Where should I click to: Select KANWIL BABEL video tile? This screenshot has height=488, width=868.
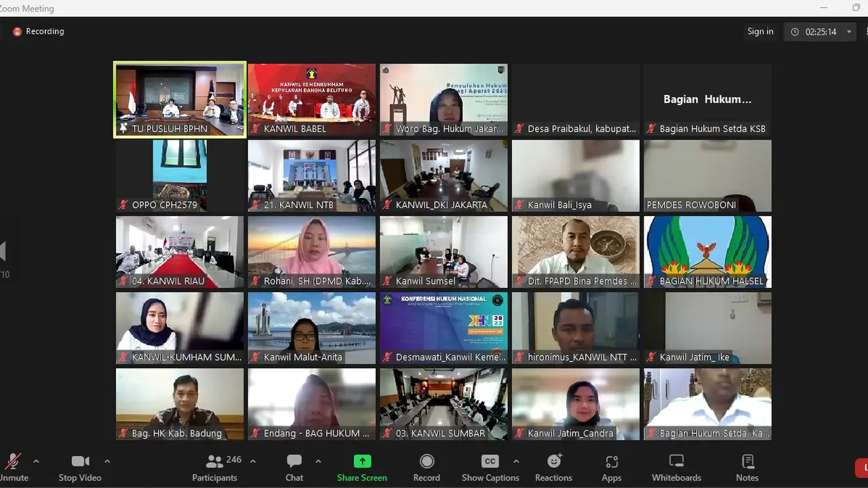[x=312, y=100]
